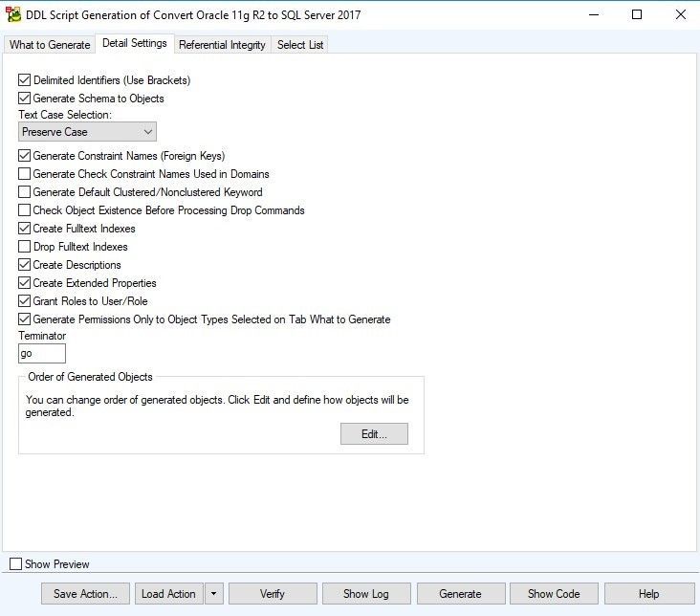
Task: Click the Terminator input field containing go
Action: tap(42, 353)
